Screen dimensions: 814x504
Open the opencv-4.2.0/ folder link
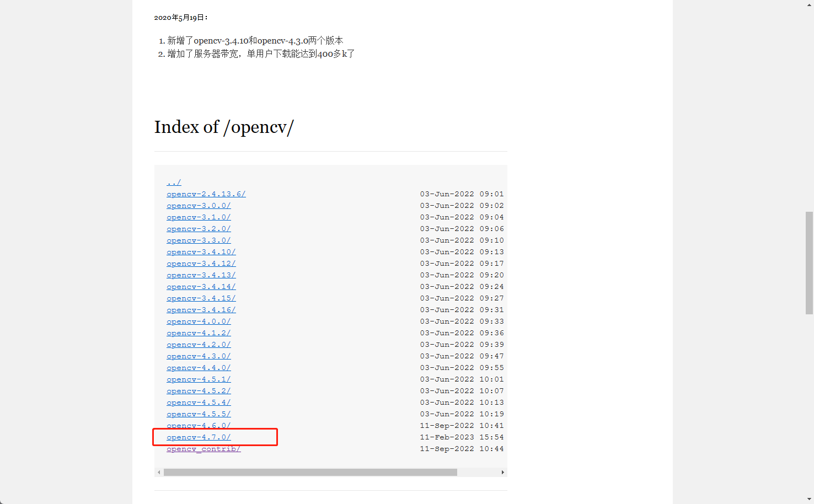[199, 345]
